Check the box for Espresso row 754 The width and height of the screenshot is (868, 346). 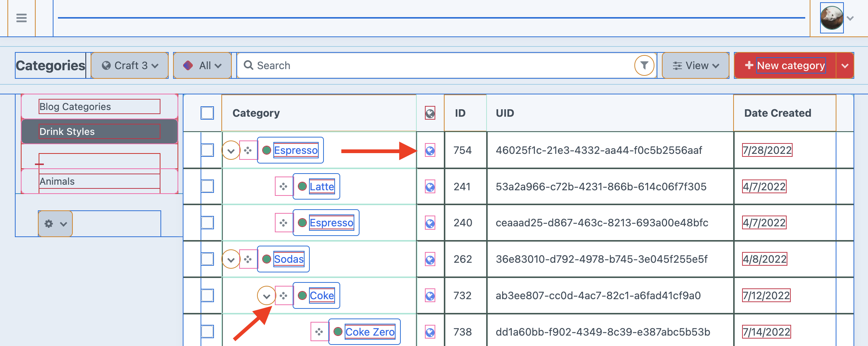pyautogui.click(x=207, y=150)
